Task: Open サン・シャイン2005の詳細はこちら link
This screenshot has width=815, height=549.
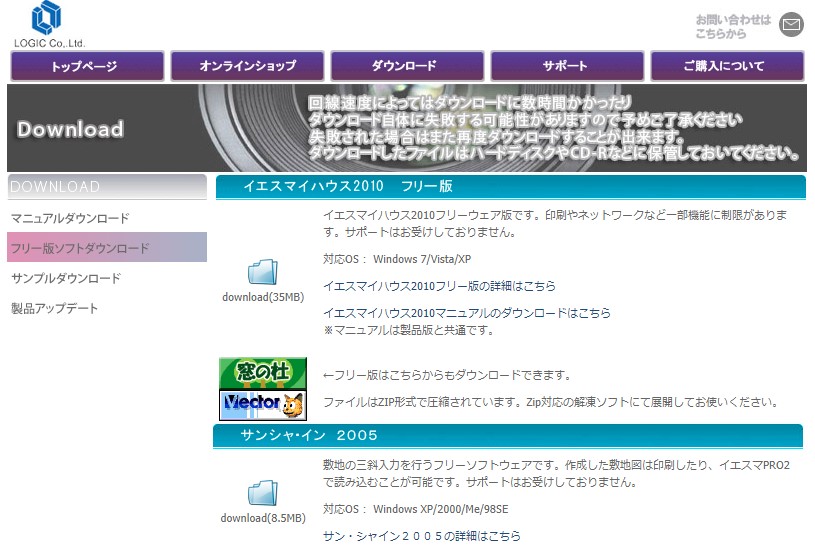Action: coord(421,536)
